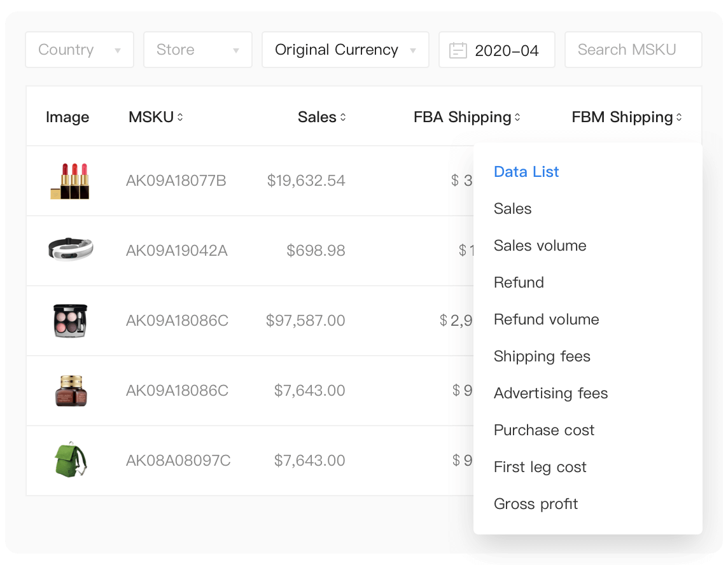
Task: Open the Store dropdown
Action: tap(198, 50)
